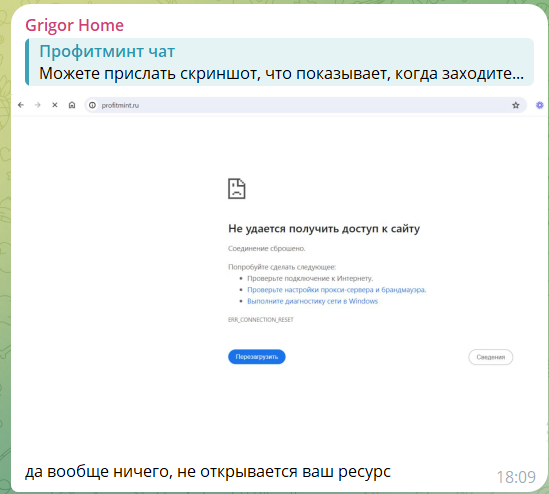Screen dimensions: 549x494
Task: Click the Перезагрузить button
Action: coord(257,357)
